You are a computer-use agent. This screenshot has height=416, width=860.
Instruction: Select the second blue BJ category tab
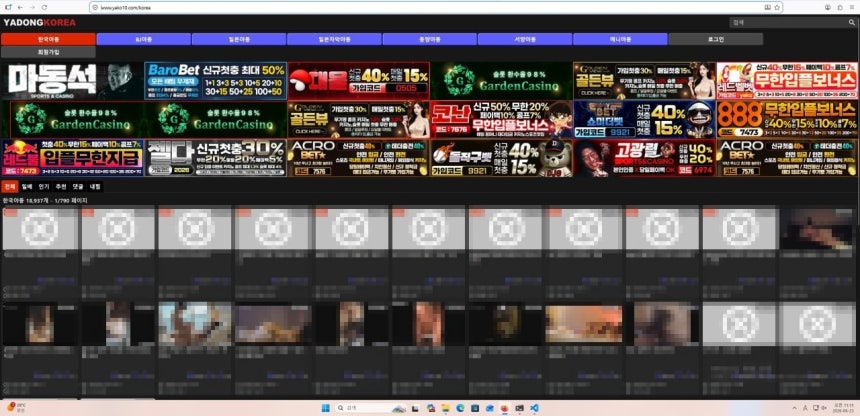pyautogui.click(x=144, y=39)
